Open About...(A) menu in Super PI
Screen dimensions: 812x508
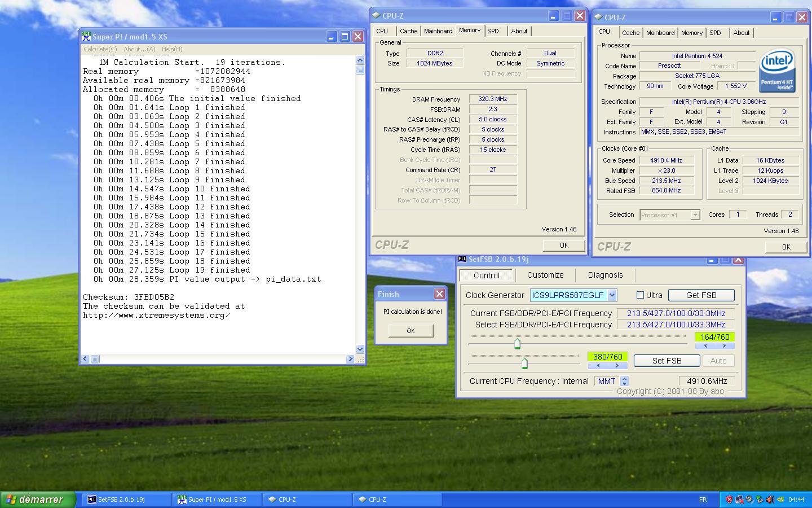tap(139, 49)
